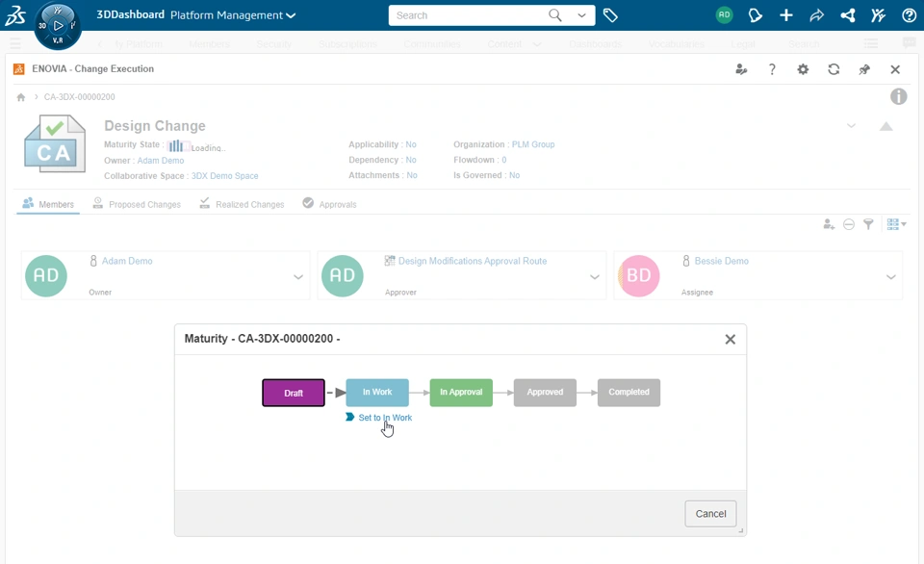924x564 pixels.
Task: Click Attachments No value
Action: click(412, 175)
